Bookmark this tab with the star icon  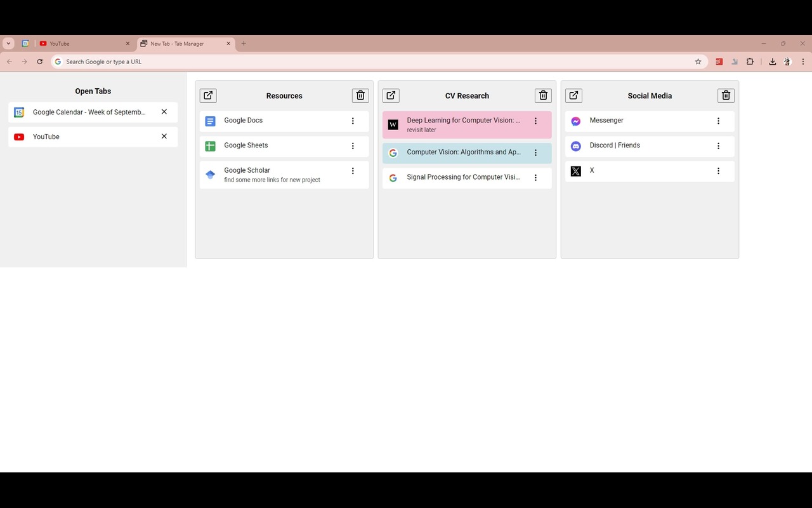698,62
